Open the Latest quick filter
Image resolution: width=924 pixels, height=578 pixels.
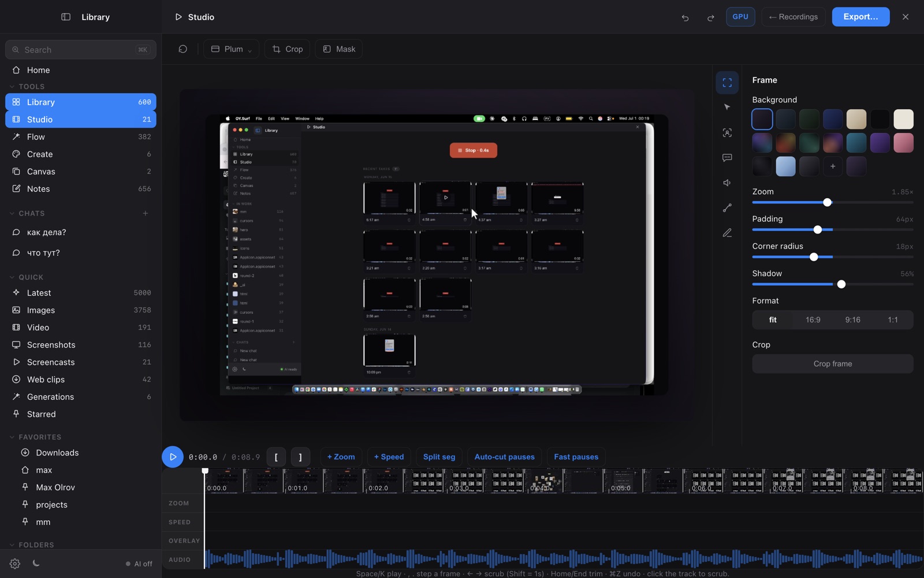(x=81, y=293)
